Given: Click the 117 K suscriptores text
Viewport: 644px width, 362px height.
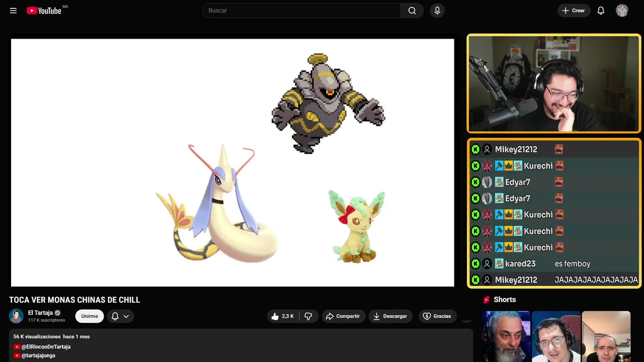Looking at the screenshot, I should [x=47, y=320].
